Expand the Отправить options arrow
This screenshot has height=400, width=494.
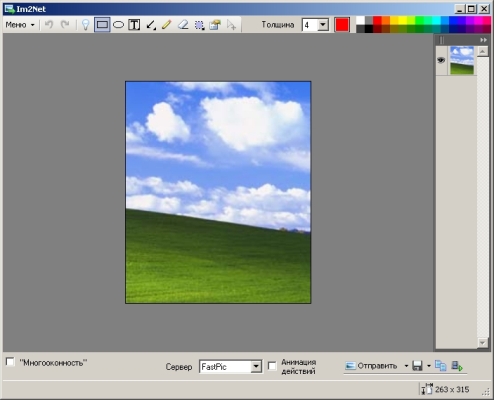click(x=406, y=366)
